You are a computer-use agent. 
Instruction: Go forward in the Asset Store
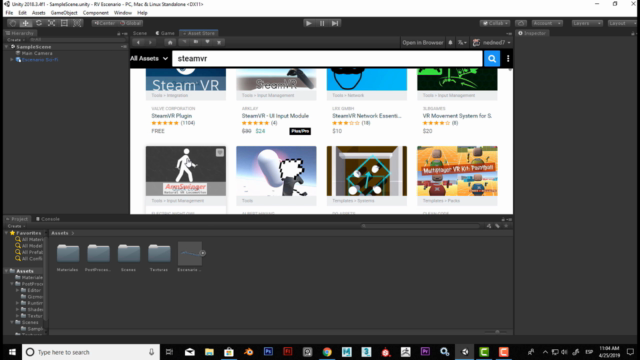click(x=150, y=42)
